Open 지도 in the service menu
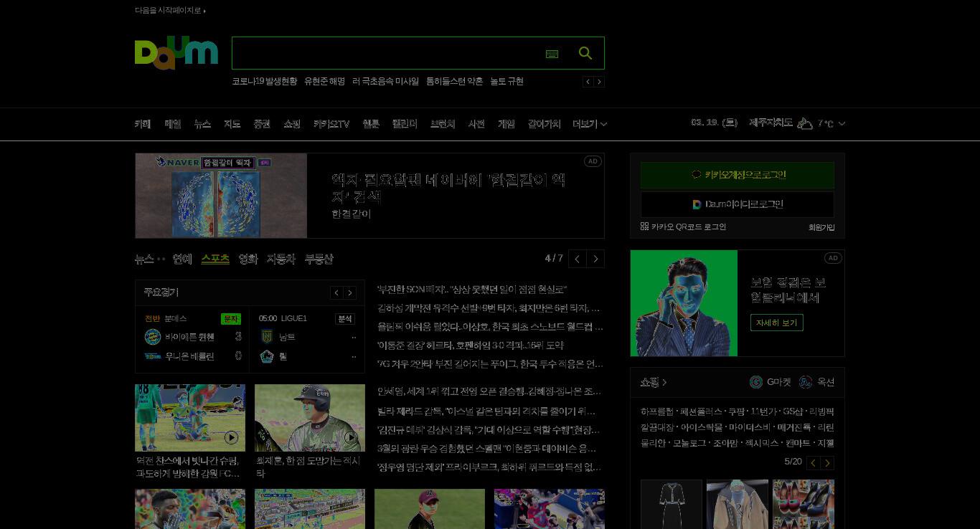Viewport: 980px width, 529px height. point(232,124)
